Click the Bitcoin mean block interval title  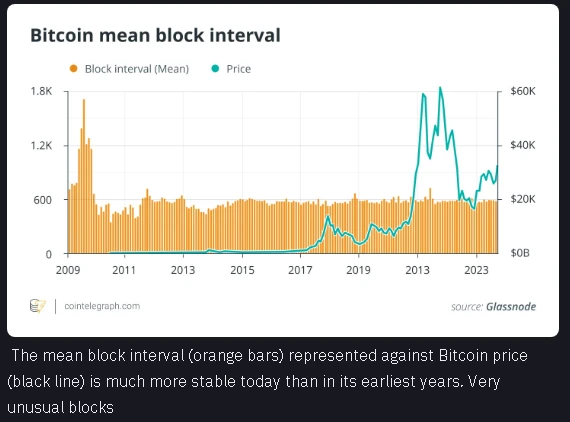155,35
